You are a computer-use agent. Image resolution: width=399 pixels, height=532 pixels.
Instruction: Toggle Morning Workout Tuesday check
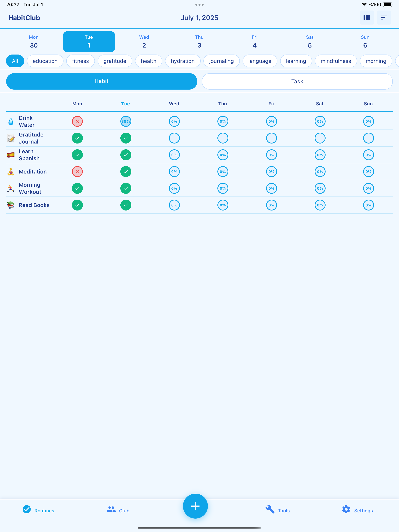126,188
